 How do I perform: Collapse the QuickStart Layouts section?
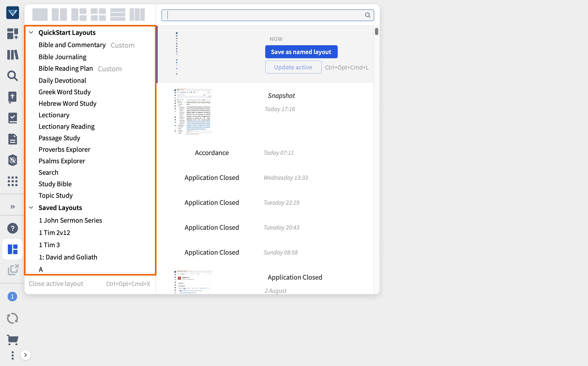[x=31, y=32]
